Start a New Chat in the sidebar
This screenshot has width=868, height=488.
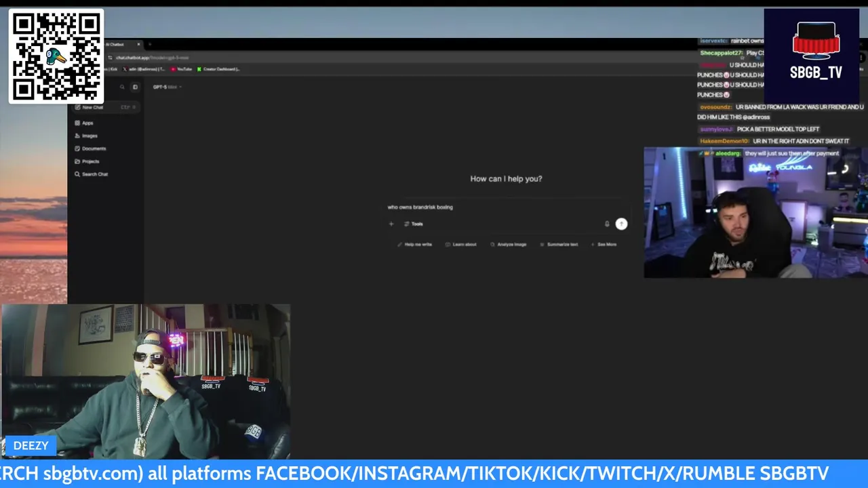click(105, 107)
